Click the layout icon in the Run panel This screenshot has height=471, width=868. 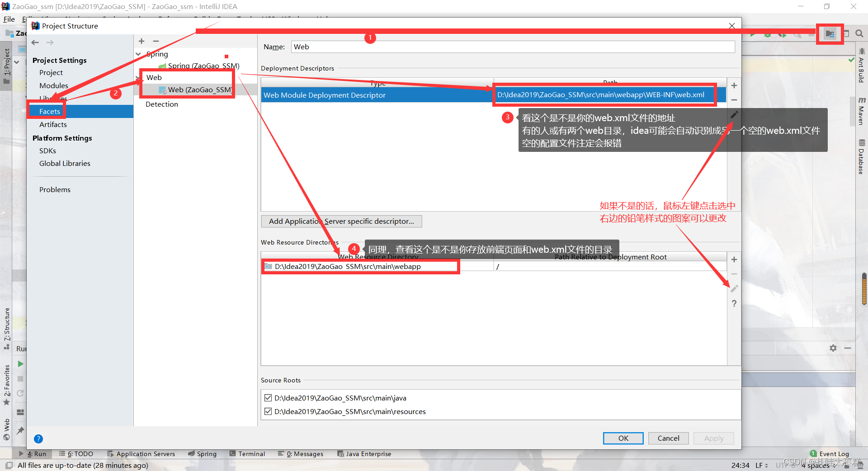click(x=20, y=412)
